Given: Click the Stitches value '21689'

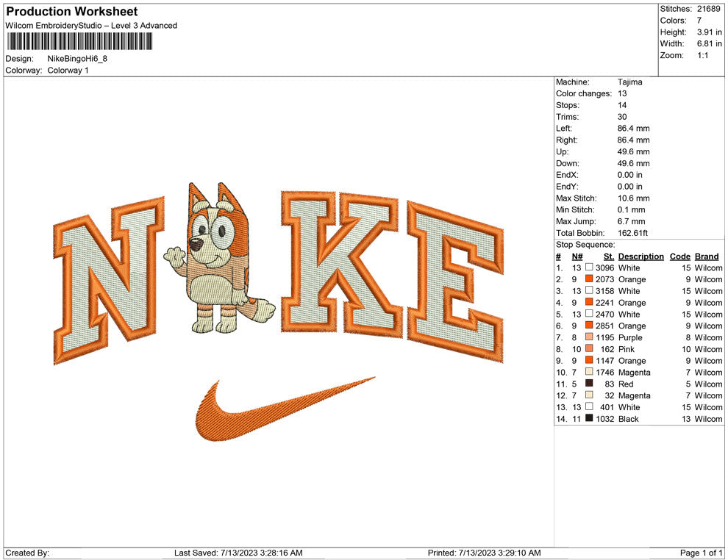Looking at the screenshot, I should (x=708, y=9).
